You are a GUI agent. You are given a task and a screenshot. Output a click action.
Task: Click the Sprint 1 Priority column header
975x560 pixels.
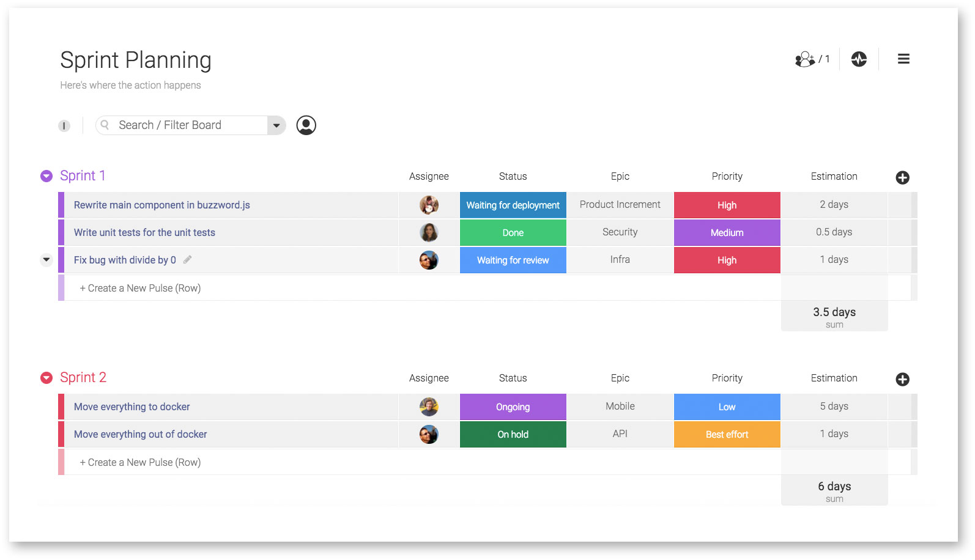pyautogui.click(x=727, y=177)
